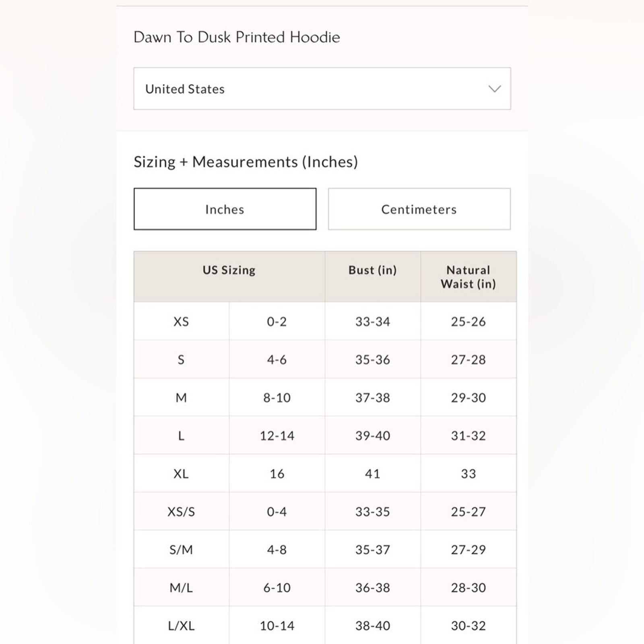Image resolution: width=644 pixels, height=644 pixels.
Task: Click the Bust (in) column header
Action: (372, 270)
